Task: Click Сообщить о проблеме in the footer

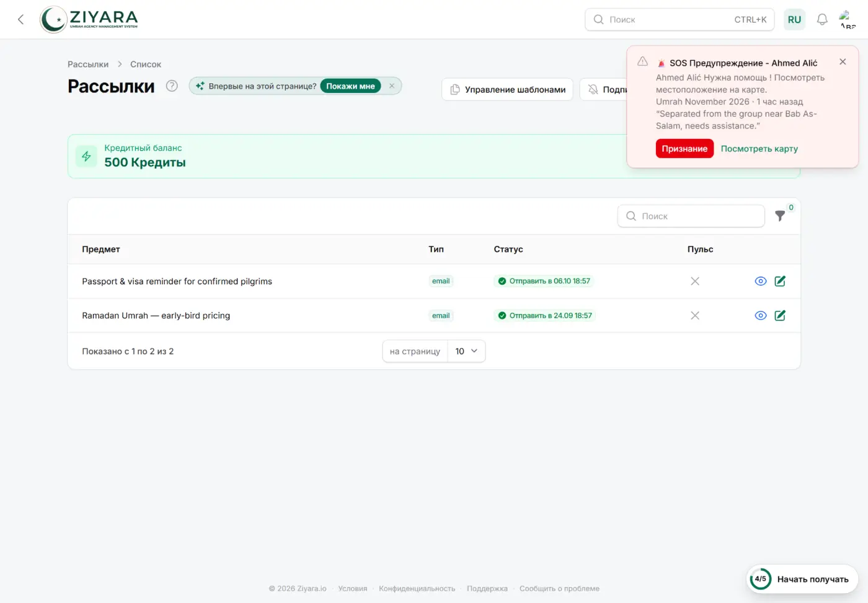Action: pyautogui.click(x=559, y=589)
